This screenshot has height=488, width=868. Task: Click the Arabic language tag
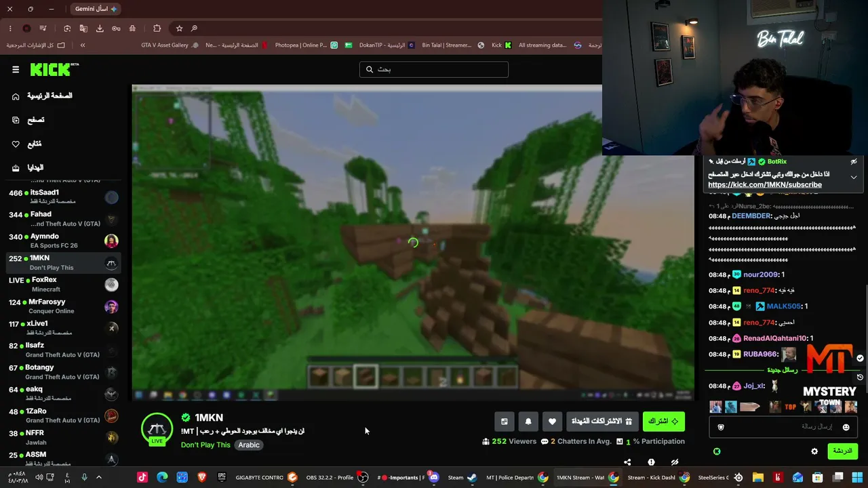[x=249, y=445]
